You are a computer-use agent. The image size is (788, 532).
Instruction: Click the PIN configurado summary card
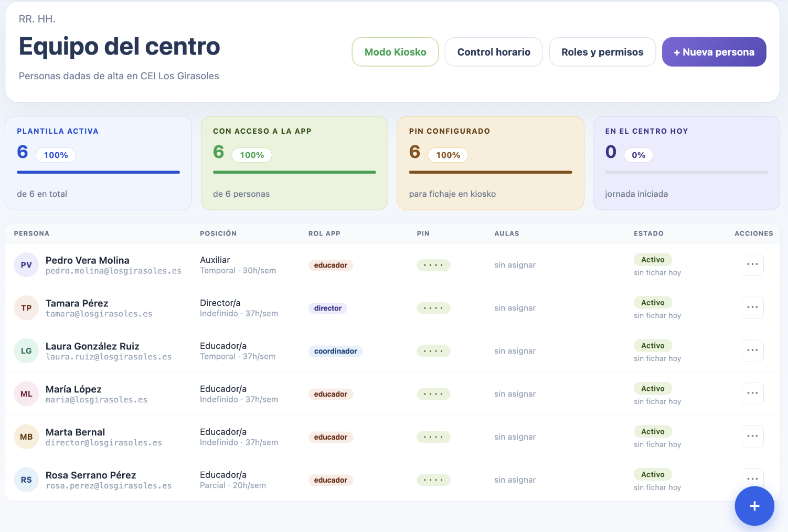pos(491,163)
